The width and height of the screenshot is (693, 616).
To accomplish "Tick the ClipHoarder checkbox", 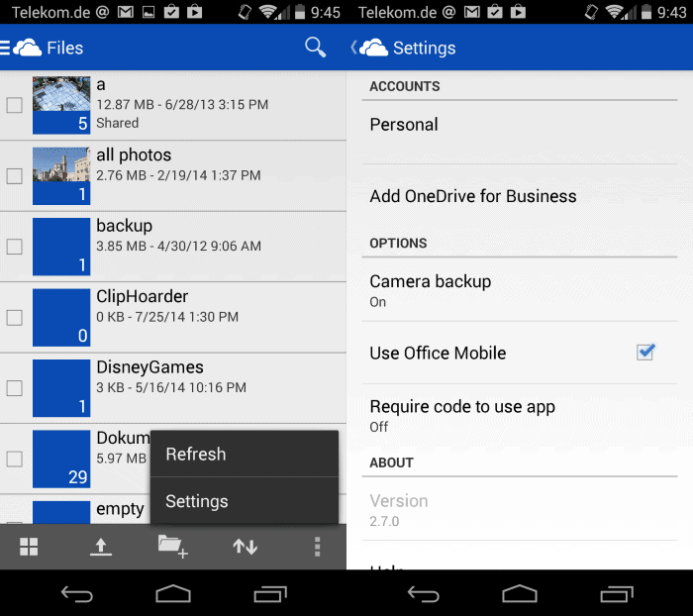I will pyautogui.click(x=15, y=318).
